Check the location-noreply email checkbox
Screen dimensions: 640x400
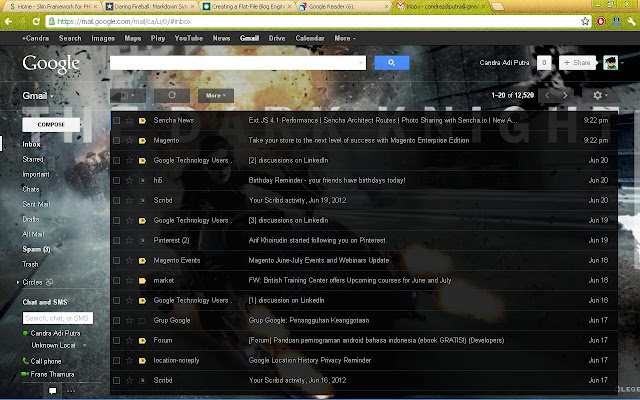coord(117,360)
